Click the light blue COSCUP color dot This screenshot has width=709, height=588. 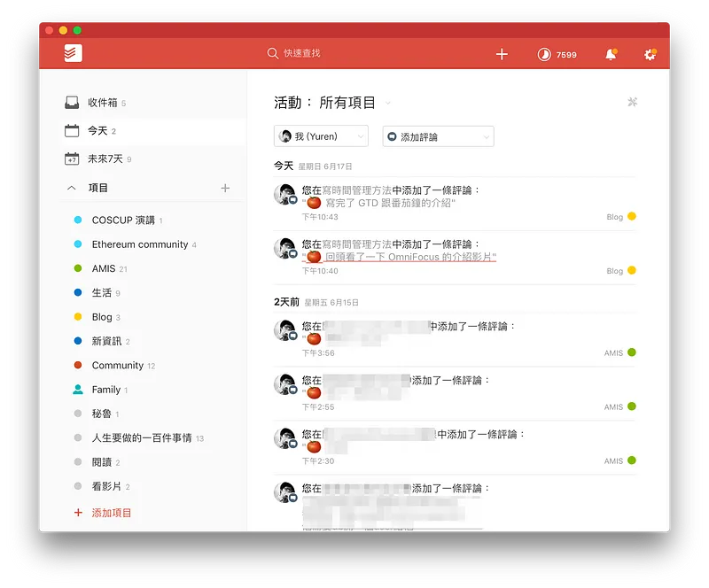pos(78,220)
